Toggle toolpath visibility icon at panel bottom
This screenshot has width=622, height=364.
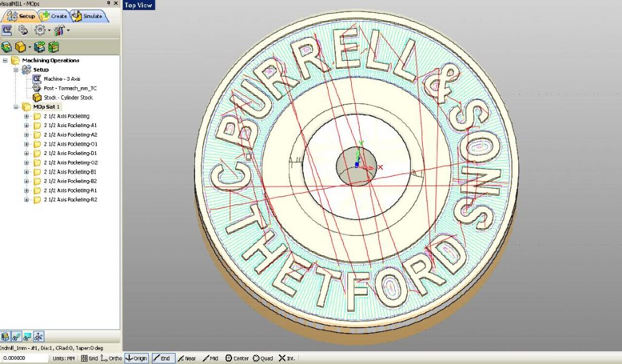click(16, 337)
